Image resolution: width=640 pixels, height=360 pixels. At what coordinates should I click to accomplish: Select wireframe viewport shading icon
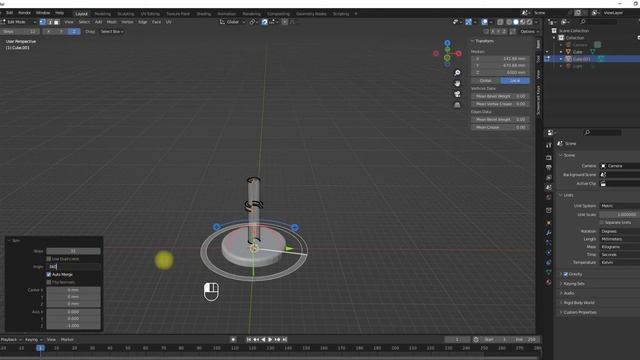click(x=509, y=22)
